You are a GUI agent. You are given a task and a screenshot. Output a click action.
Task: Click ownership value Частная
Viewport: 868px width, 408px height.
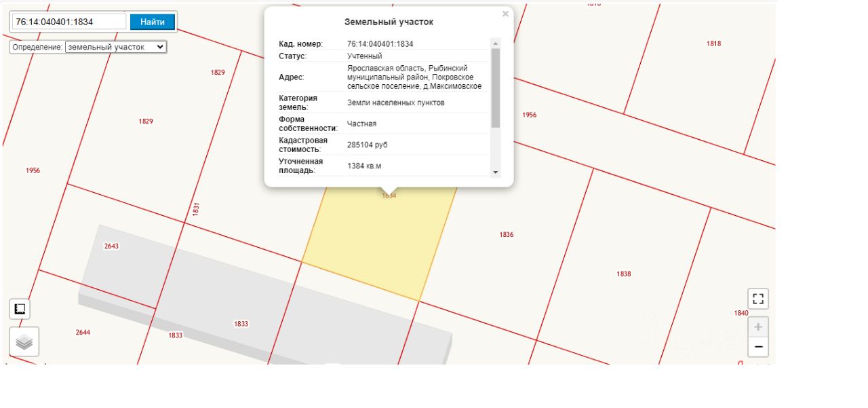point(361,124)
